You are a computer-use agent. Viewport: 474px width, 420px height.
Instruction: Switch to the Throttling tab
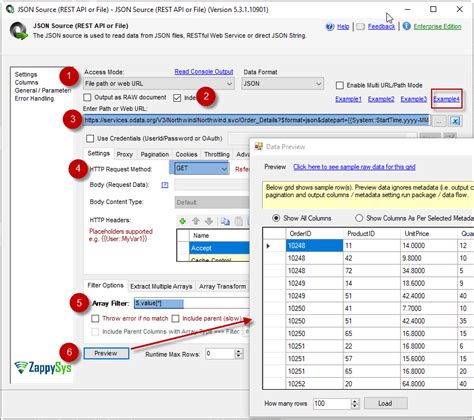click(x=217, y=154)
